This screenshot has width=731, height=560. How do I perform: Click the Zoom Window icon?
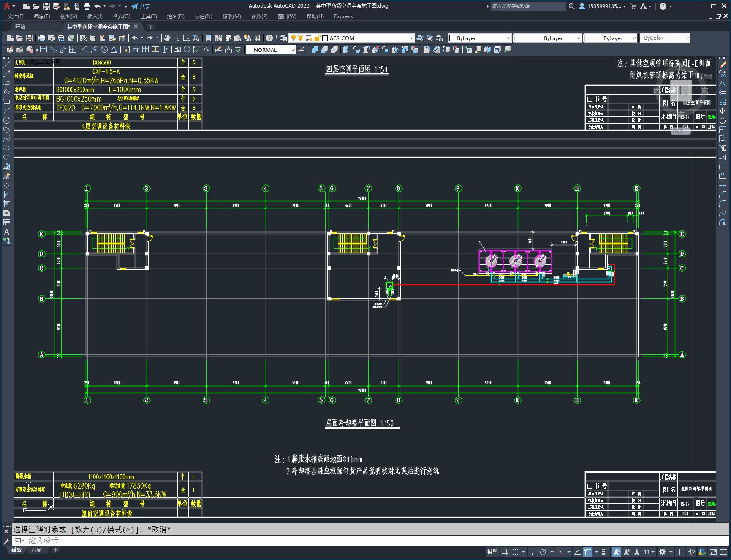tap(186, 38)
